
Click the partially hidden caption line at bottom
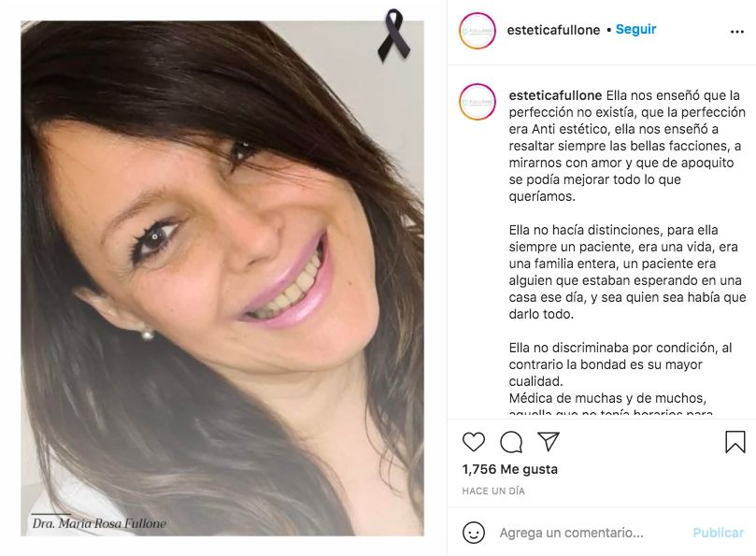pyautogui.click(x=611, y=413)
